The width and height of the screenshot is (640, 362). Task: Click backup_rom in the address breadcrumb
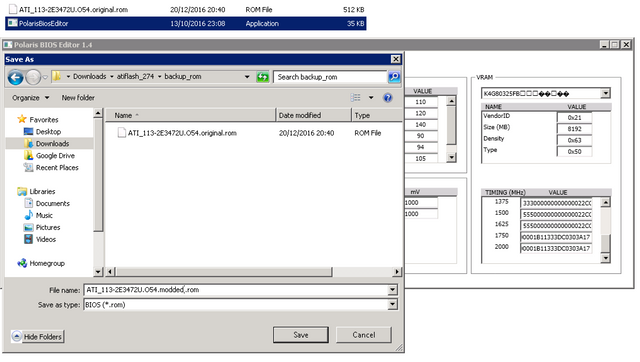point(182,76)
